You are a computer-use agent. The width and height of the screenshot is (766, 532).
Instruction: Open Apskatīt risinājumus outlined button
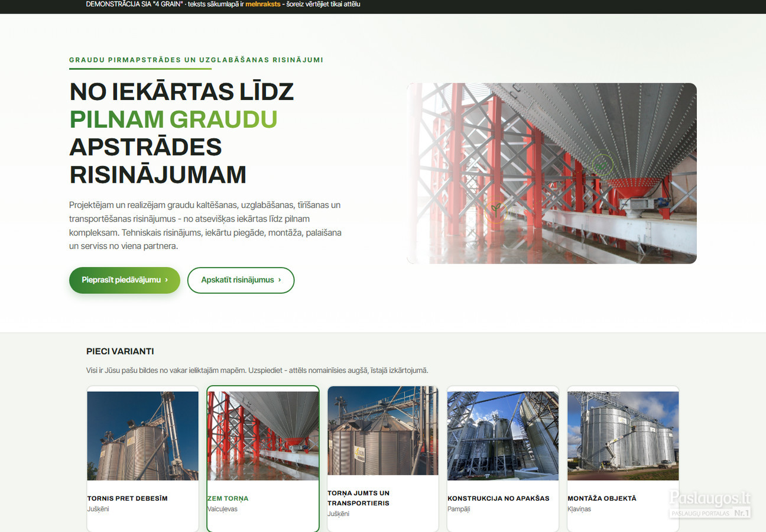click(x=241, y=280)
